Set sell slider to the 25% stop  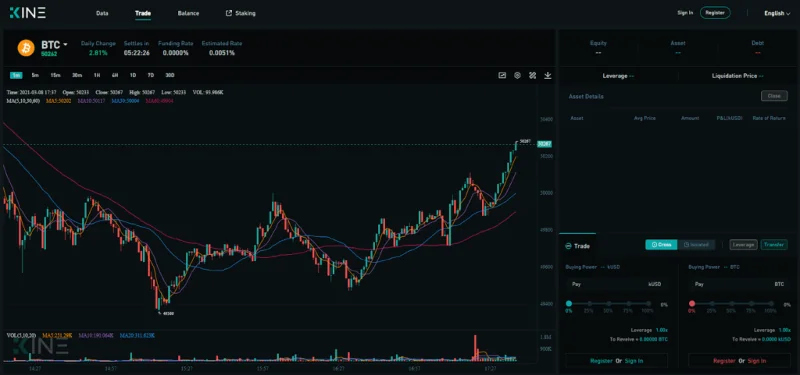711,304
